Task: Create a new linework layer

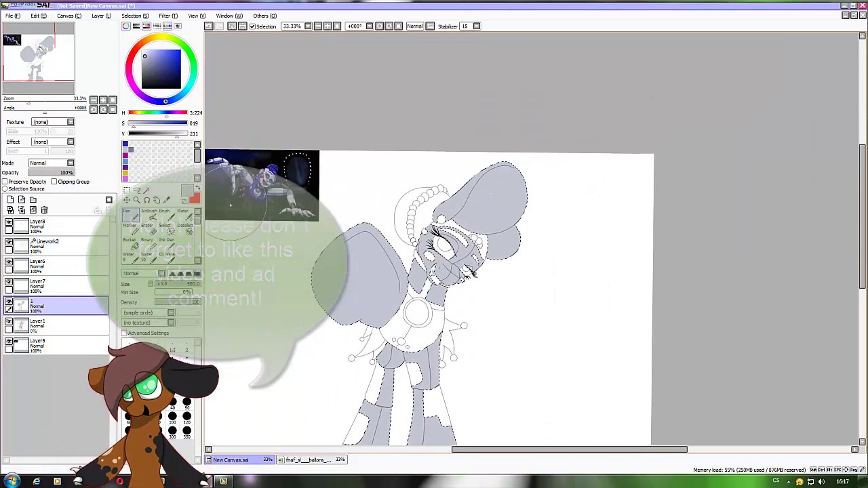Action: pyautogui.click(x=22, y=199)
